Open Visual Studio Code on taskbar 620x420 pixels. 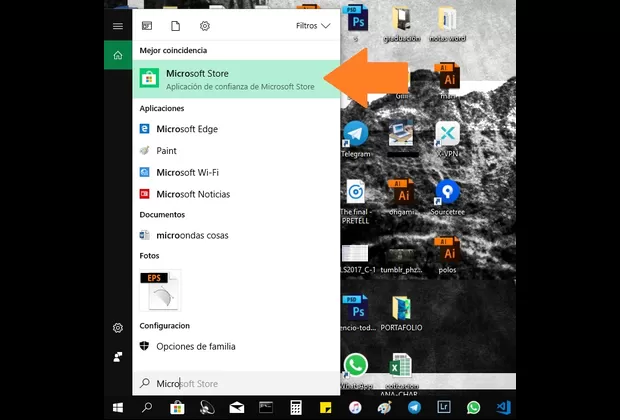[x=503, y=407]
